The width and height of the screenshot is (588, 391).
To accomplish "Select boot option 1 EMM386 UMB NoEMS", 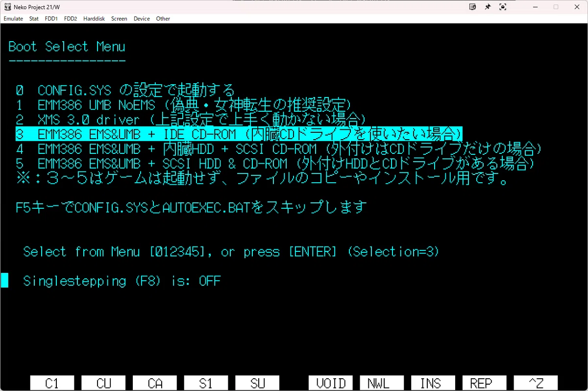I will click(184, 105).
